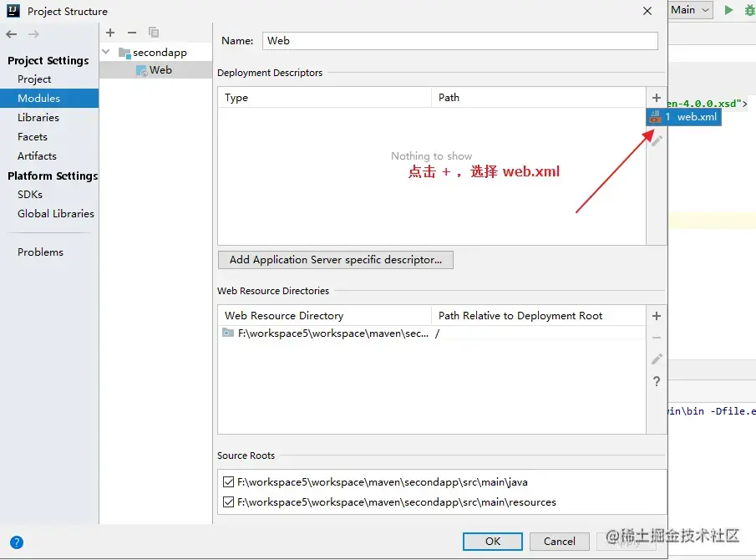Viewport: 756px width, 560px height.
Task: Confirm with the OK button
Action: (493, 541)
